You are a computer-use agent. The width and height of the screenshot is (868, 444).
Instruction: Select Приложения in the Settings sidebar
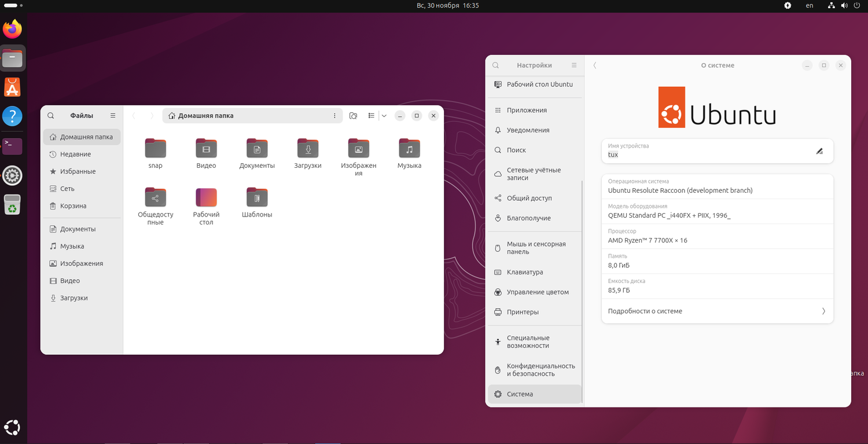[534, 110]
